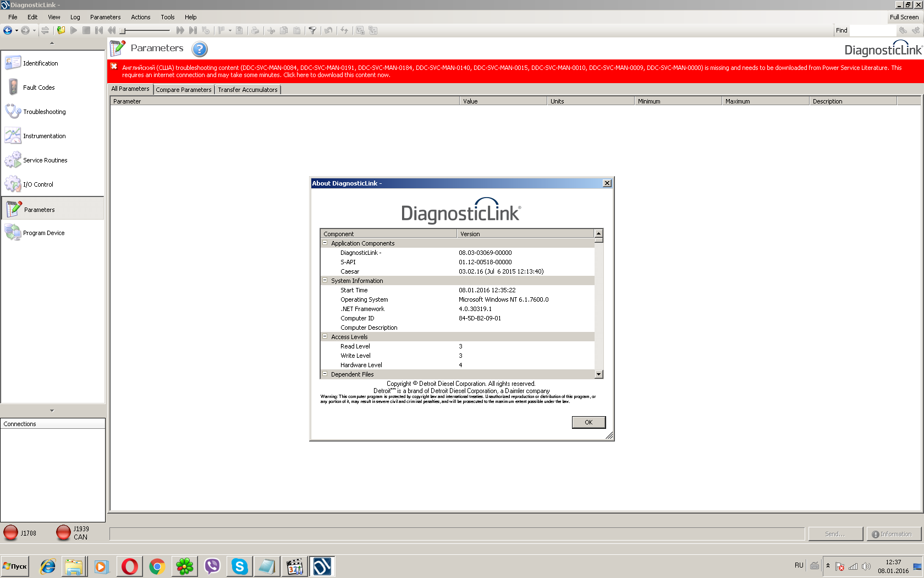924x578 pixels.
Task: Click the log playback position slider handle
Action: [123, 31]
